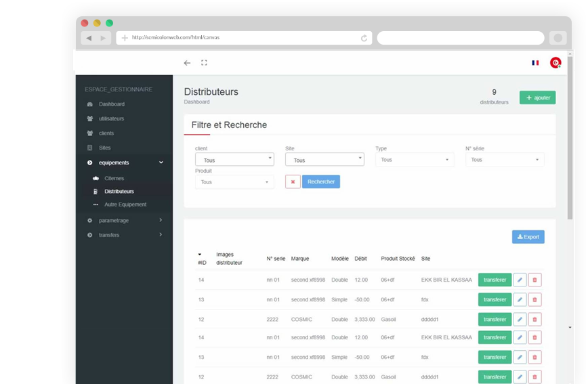Edit first ID 12 COSMIC row pencil icon

[520, 320]
